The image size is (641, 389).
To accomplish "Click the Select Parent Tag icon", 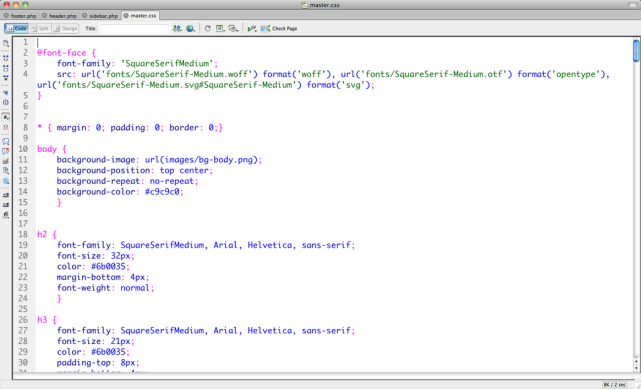I will (6, 93).
